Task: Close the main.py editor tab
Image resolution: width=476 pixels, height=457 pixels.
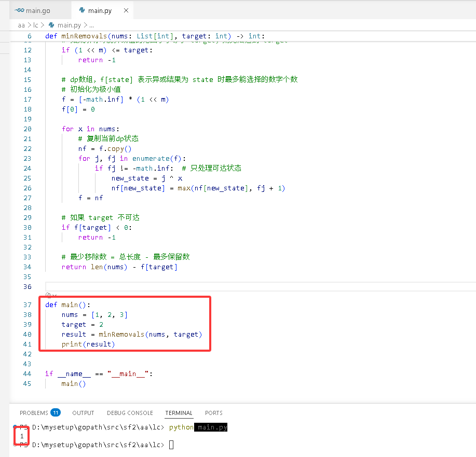Action: 126,10
